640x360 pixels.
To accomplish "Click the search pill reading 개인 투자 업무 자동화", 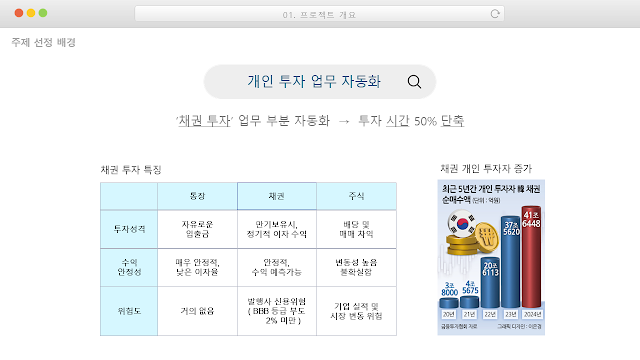I will tap(320, 82).
